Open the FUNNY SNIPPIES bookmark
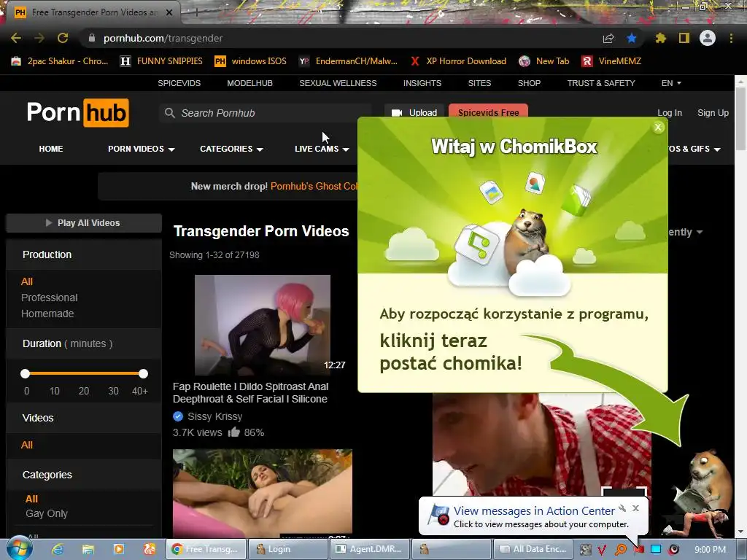Viewport: 747px width, 560px height. point(161,61)
